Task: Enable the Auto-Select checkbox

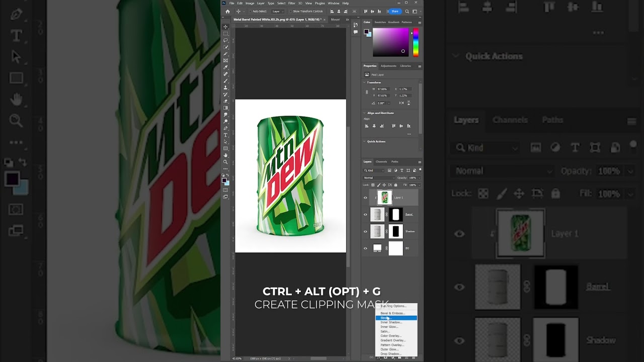Action: pyautogui.click(x=251, y=11)
